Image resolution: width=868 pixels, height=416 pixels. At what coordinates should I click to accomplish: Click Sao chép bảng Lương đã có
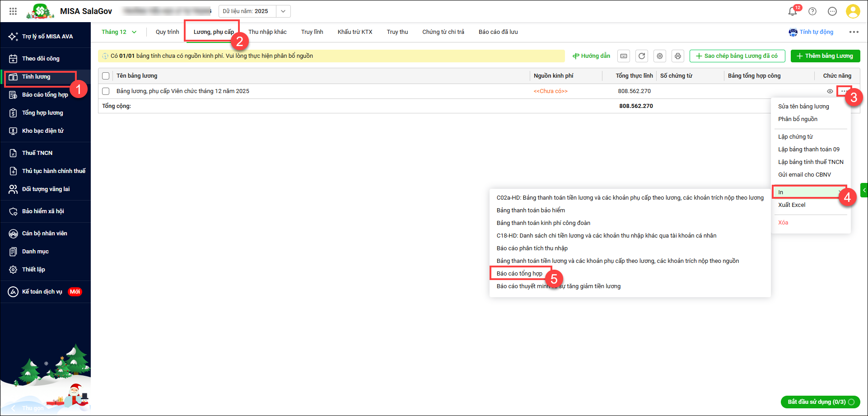point(737,56)
